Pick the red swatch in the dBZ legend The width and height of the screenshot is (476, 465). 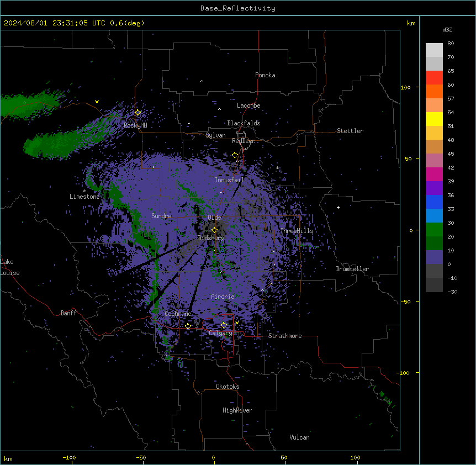(x=434, y=78)
